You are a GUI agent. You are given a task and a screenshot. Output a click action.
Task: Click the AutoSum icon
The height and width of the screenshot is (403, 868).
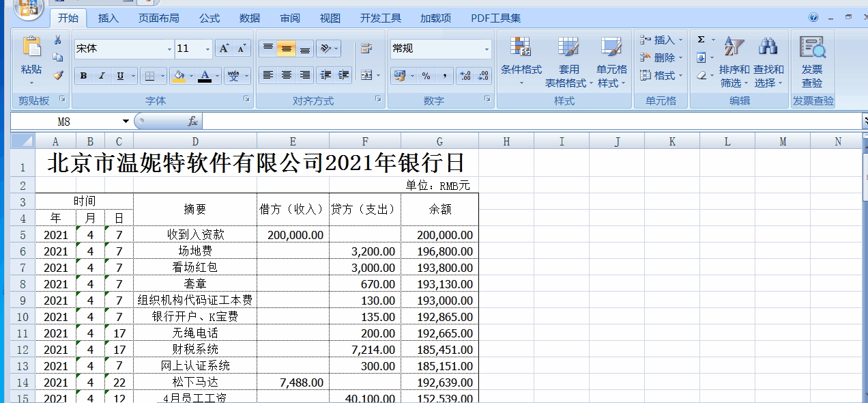pos(700,40)
